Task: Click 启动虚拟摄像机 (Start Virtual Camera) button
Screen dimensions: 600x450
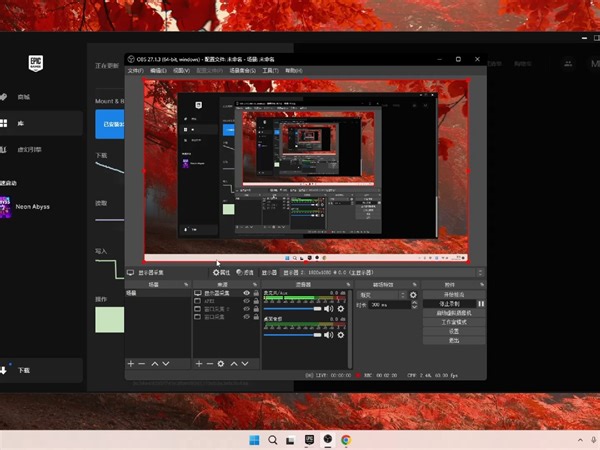Action: click(x=454, y=313)
